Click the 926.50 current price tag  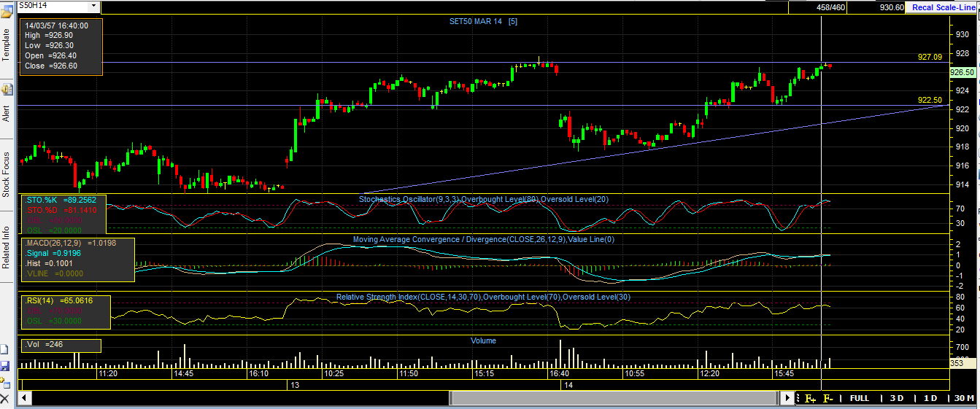click(962, 72)
